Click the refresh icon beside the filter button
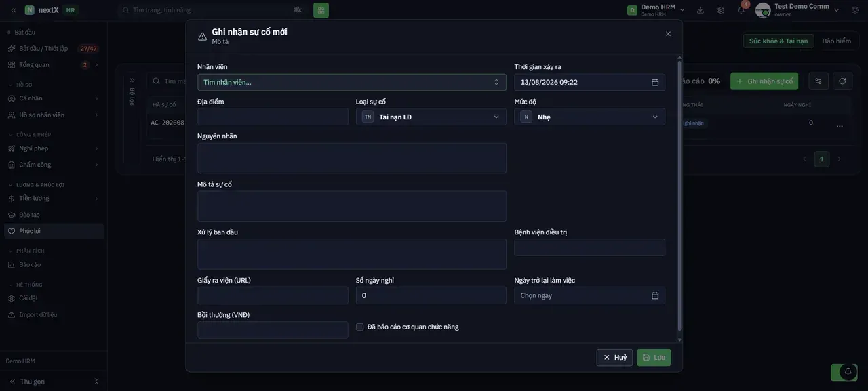 (x=842, y=81)
